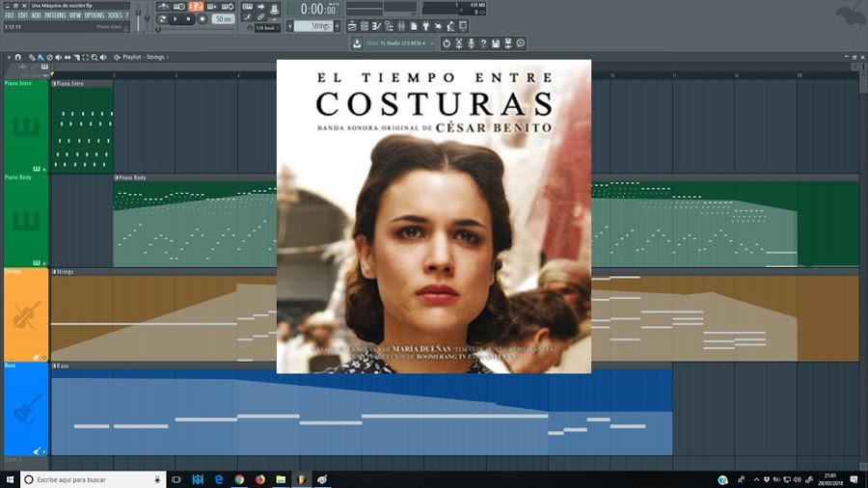Open the Mixer icon
This screenshot has height=488, width=868.
click(401, 26)
